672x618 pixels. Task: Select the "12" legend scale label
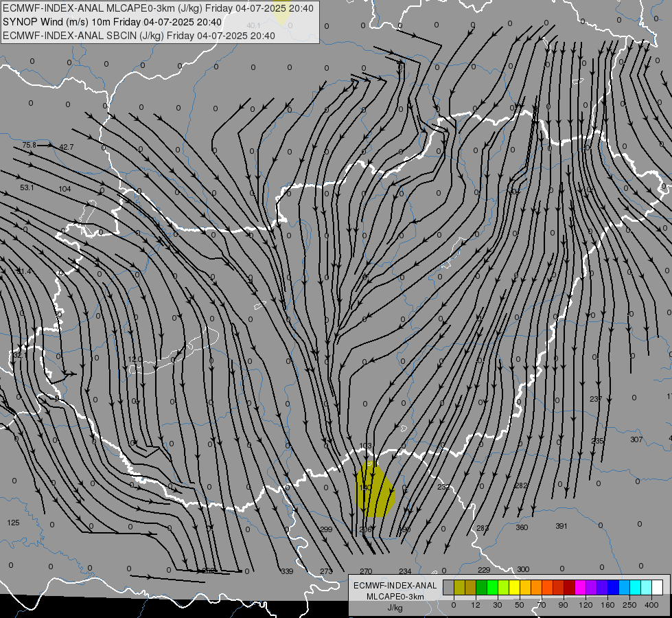pos(475,605)
